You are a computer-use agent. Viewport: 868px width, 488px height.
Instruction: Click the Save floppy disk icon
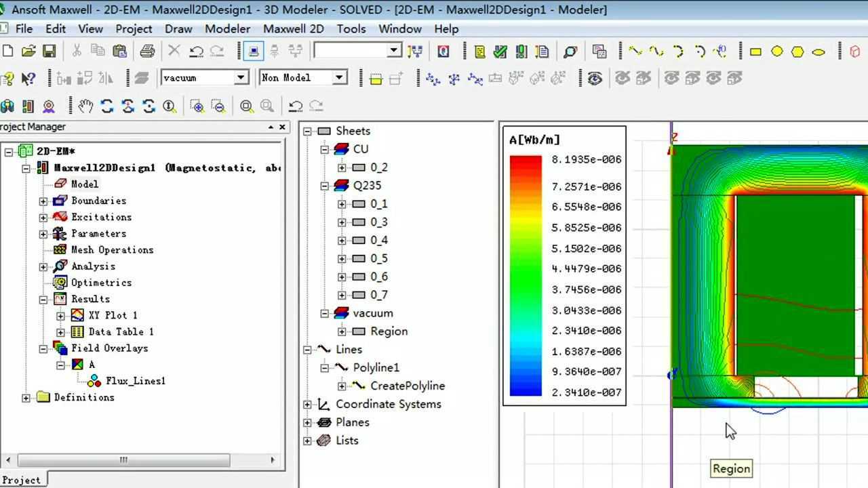tap(49, 52)
